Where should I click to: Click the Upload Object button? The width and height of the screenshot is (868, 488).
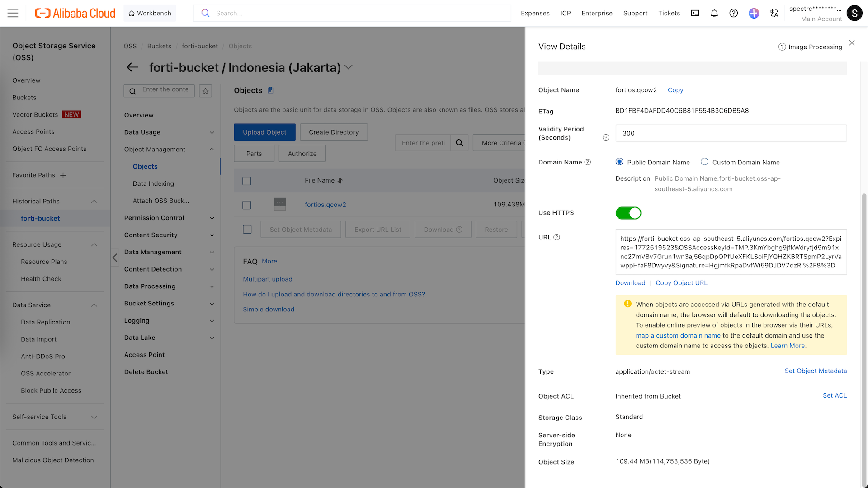coord(264,132)
